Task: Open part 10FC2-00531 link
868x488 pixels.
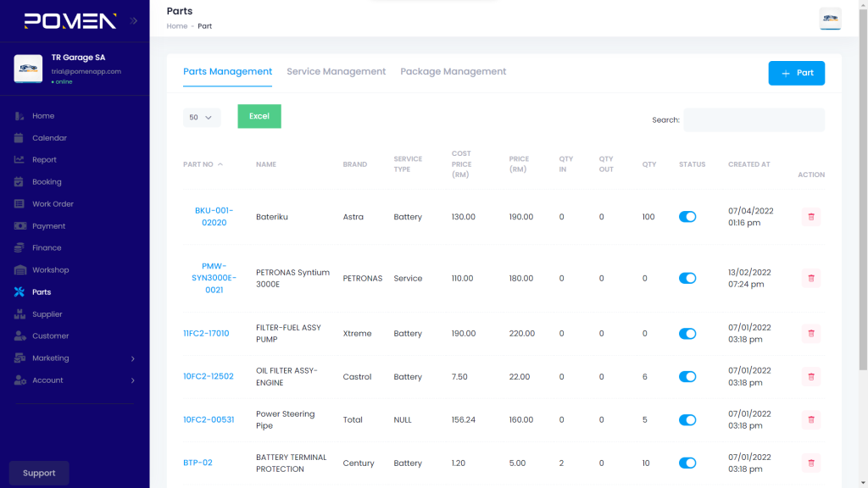Action: click(x=209, y=419)
